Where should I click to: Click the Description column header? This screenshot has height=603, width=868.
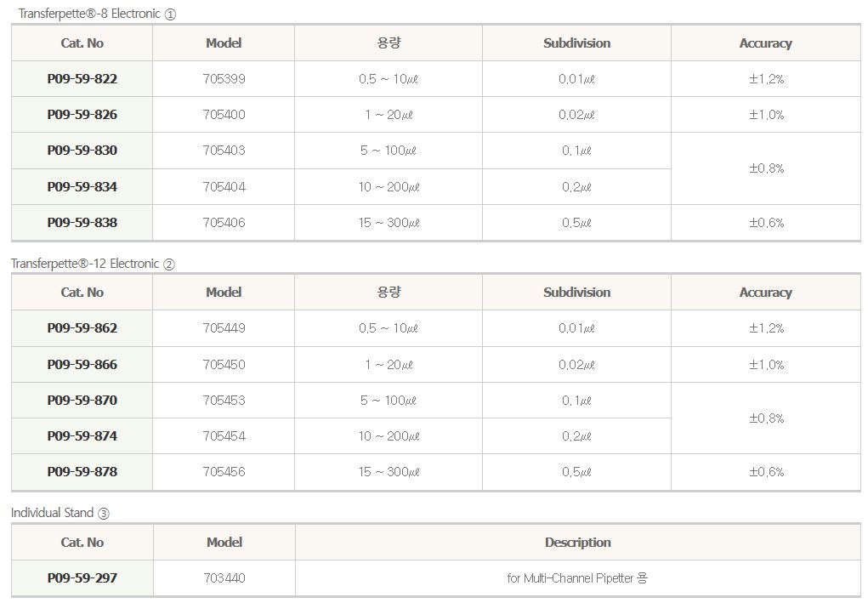click(x=577, y=543)
